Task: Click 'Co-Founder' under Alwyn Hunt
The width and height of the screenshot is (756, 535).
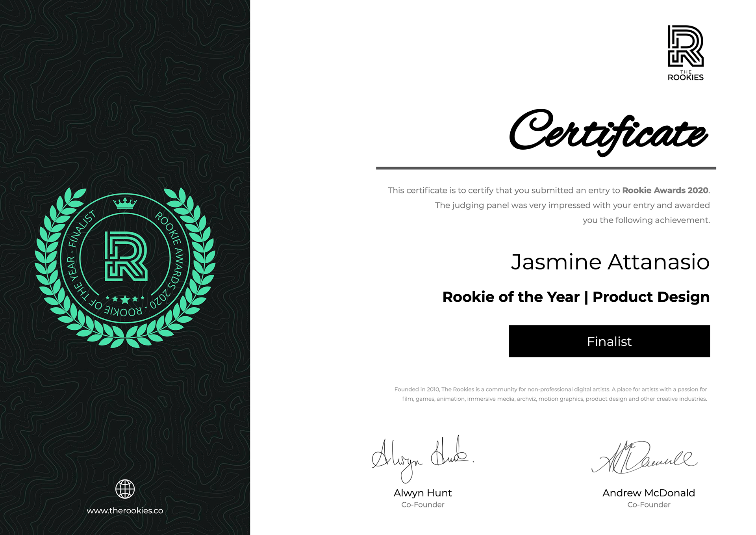Action: (x=422, y=505)
